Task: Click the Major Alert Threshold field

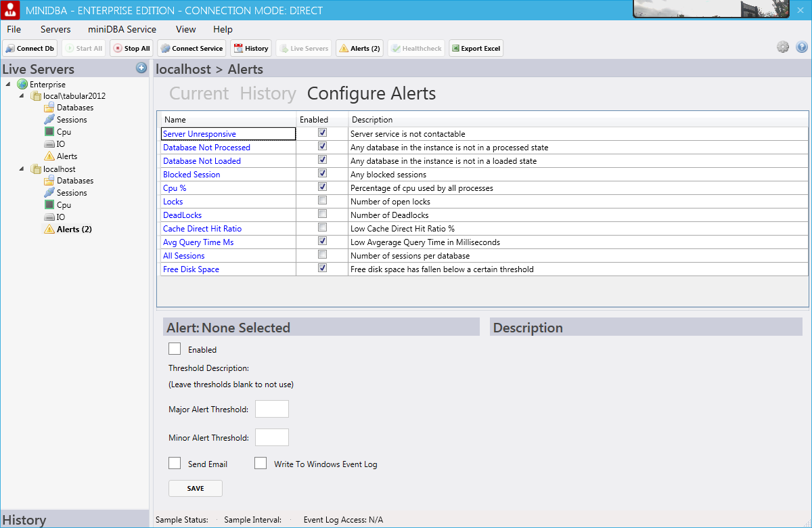Action: tap(272, 409)
